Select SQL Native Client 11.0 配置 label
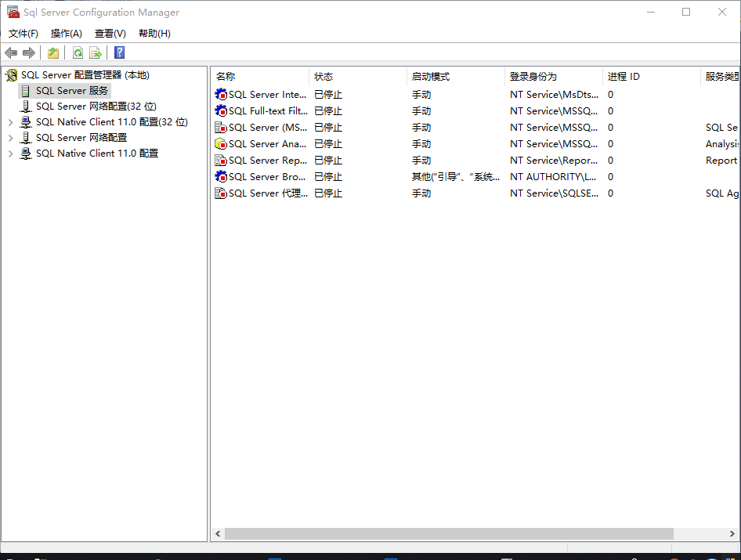This screenshot has height=560, width=741. [97, 153]
